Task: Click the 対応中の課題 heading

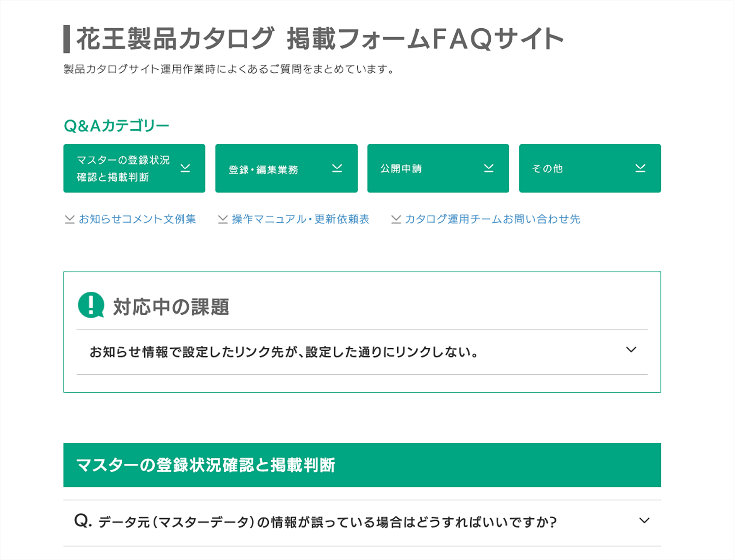Action: tap(171, 307)
